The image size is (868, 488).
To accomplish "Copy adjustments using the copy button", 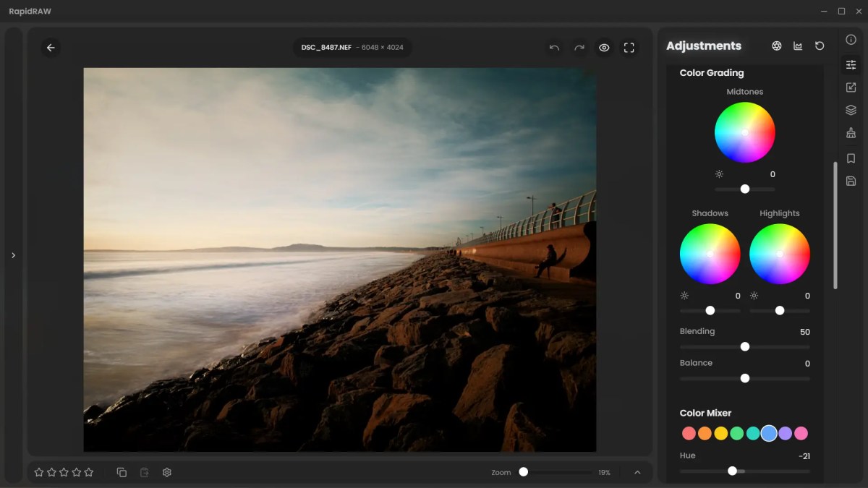I will click(x=121, y=472).
